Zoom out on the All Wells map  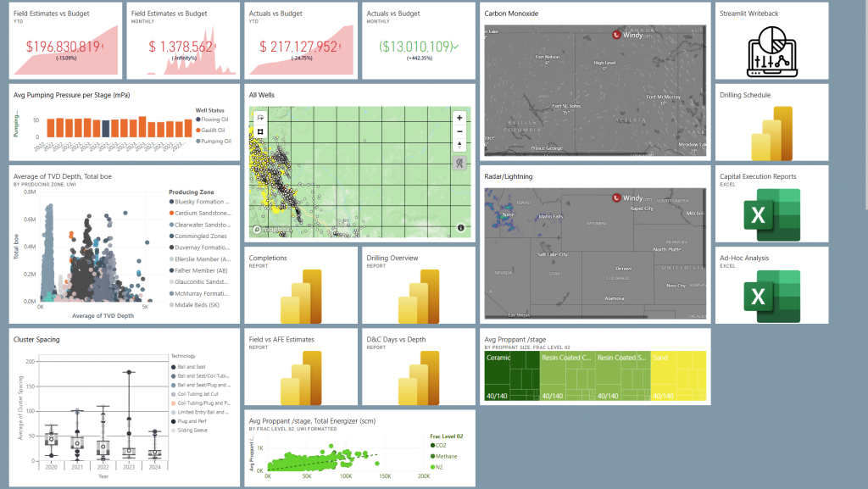click(459, 131)
